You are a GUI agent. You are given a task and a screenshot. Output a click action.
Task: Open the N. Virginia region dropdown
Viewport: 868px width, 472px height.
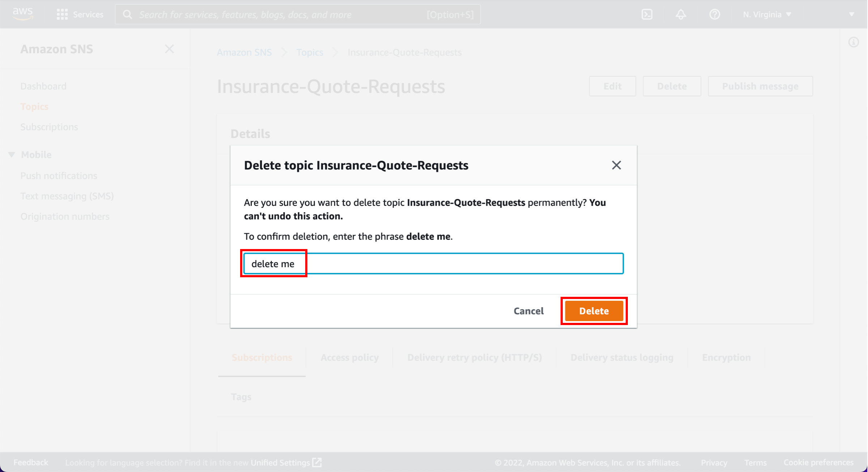(767, 14)
